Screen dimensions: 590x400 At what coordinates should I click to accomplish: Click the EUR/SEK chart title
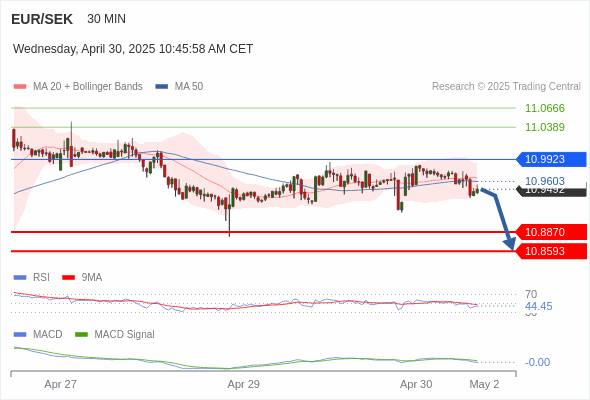click(x=42, y=19)
